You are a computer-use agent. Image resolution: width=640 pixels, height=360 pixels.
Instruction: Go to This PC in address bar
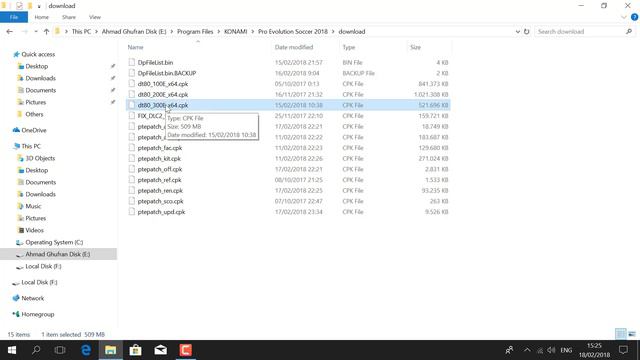pyautogui.click(x=81, y=31)
